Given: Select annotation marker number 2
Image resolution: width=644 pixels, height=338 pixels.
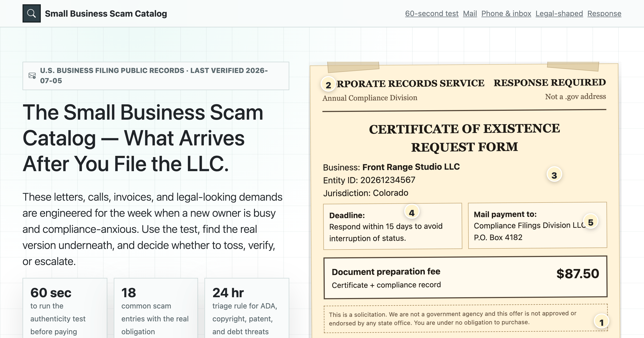Looking at the screenshot, I should click(x=328, y=85).
